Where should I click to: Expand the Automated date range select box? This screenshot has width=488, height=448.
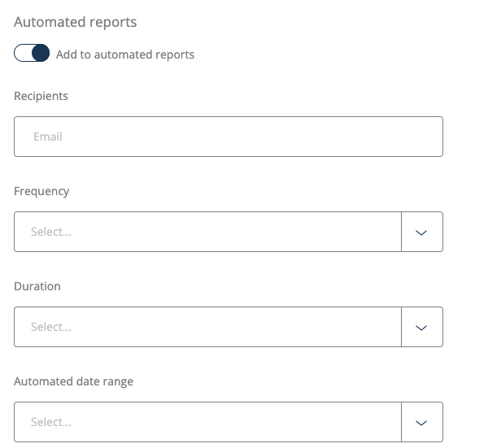pyautogui.click(x=207, y=422)
